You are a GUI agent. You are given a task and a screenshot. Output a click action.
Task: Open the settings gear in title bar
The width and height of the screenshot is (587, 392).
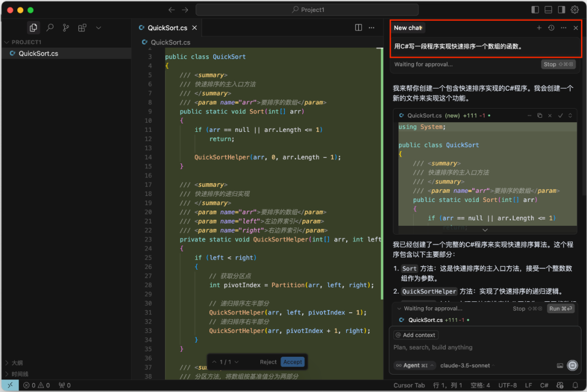pos(575,10)
